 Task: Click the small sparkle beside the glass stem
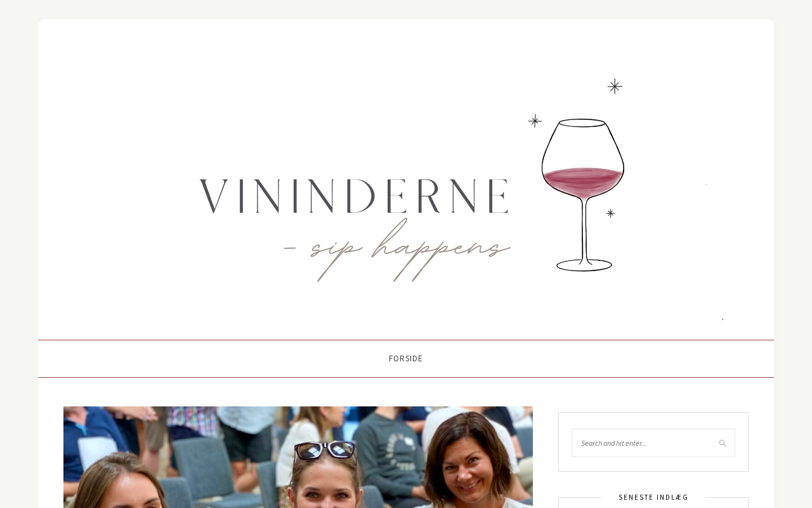point(610,213)
